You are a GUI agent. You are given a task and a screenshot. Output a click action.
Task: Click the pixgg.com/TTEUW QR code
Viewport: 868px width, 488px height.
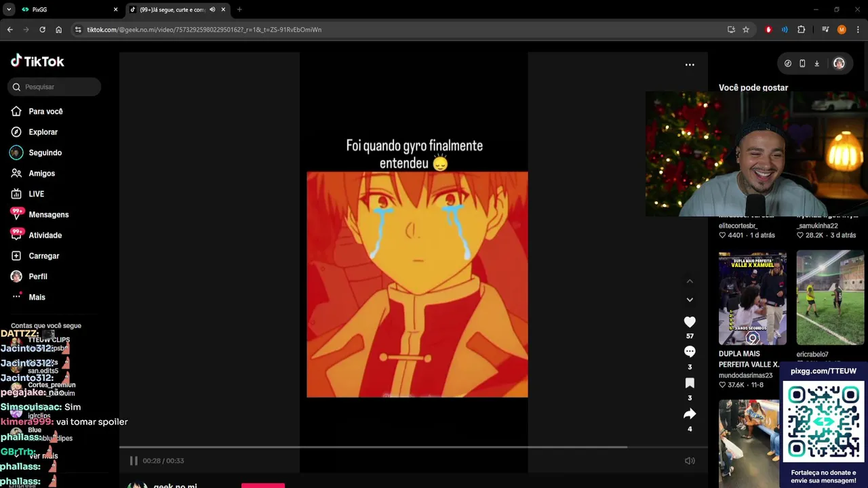[823, 422]
